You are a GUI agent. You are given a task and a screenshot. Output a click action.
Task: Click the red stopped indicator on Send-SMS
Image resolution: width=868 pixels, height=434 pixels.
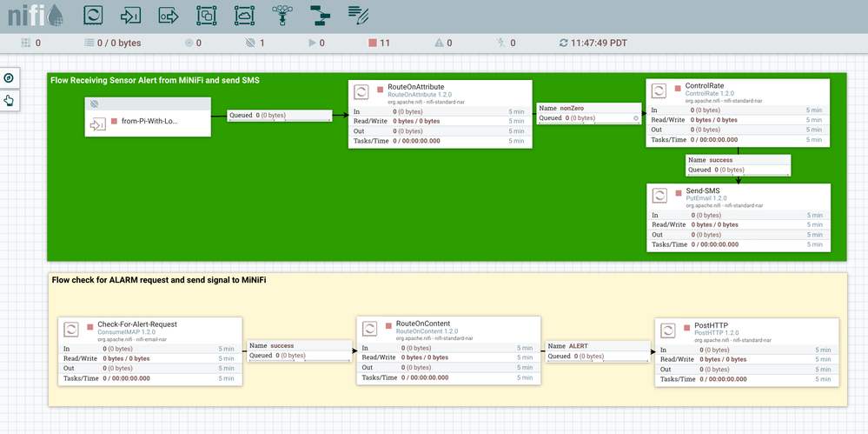point(679,193)
